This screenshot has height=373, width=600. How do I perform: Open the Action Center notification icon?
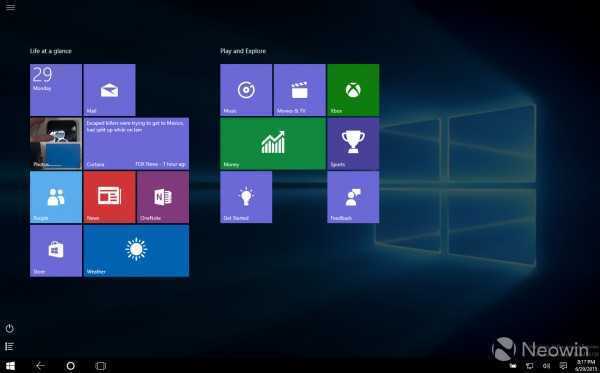563,366
